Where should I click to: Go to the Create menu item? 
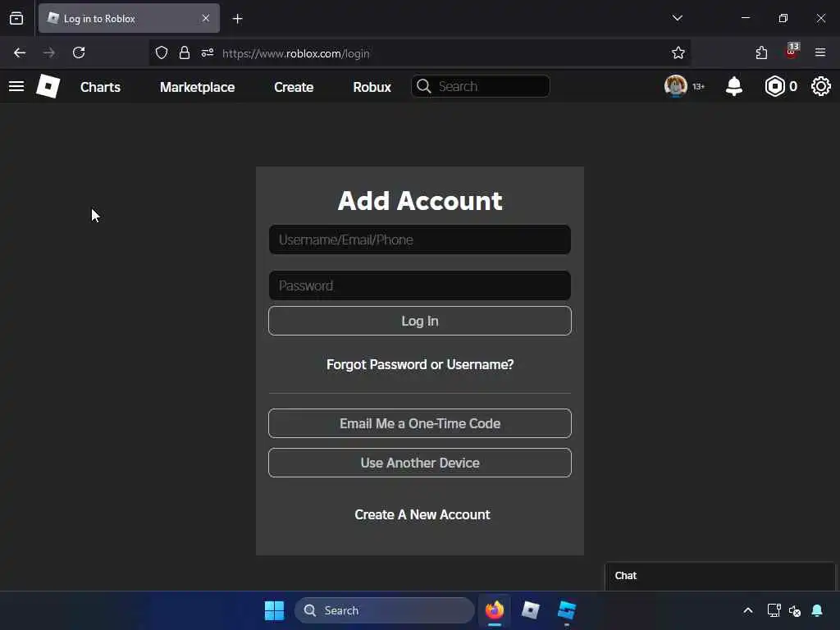coord(294,87)
